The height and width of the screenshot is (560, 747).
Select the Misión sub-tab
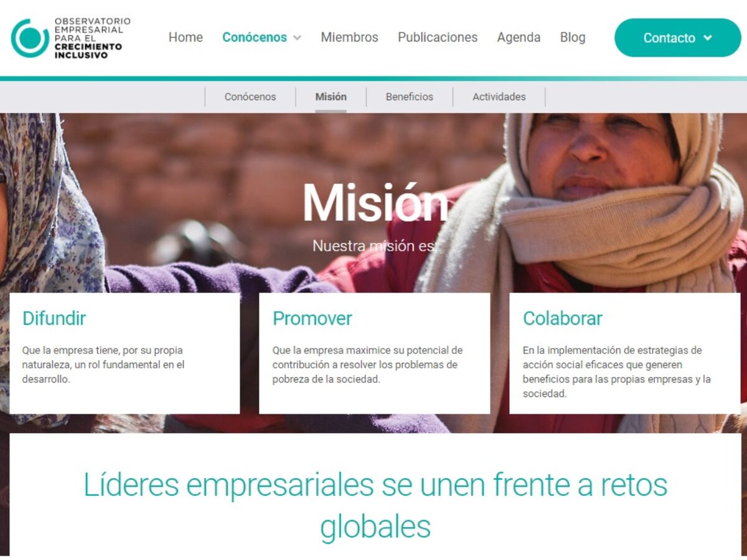[x=331, y=97]
